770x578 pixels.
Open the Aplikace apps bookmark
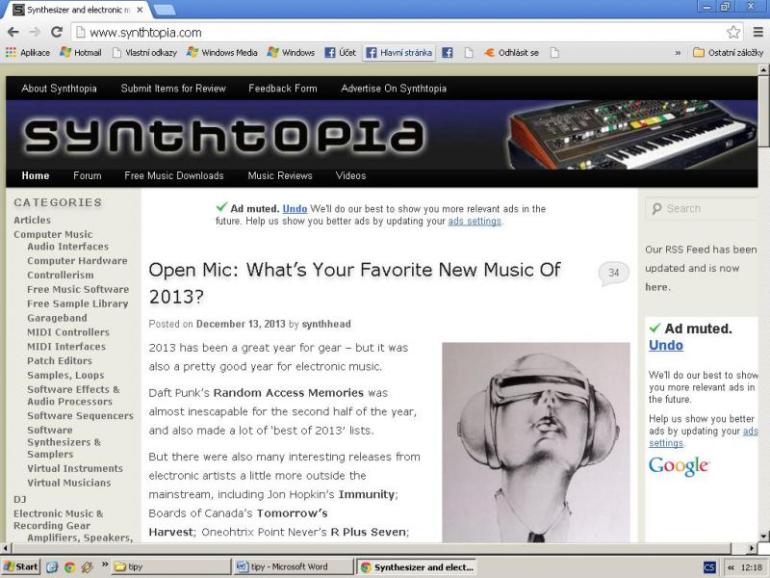tap(28, 53)
